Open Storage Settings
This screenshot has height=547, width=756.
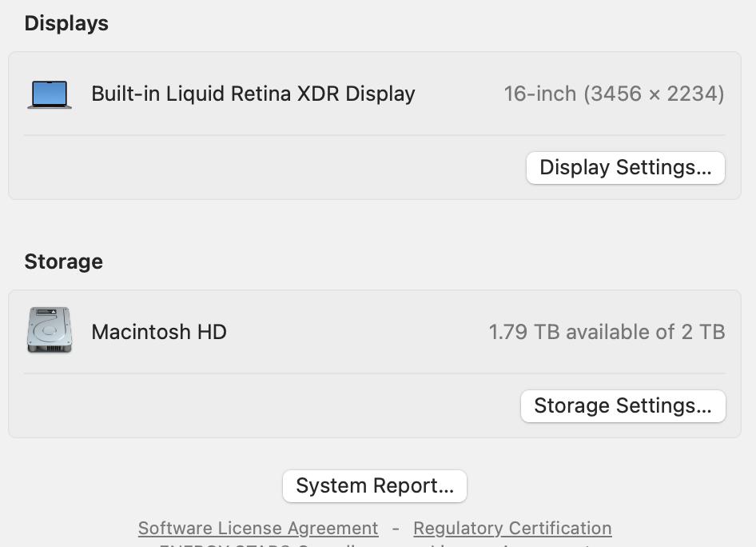(623, 406)
